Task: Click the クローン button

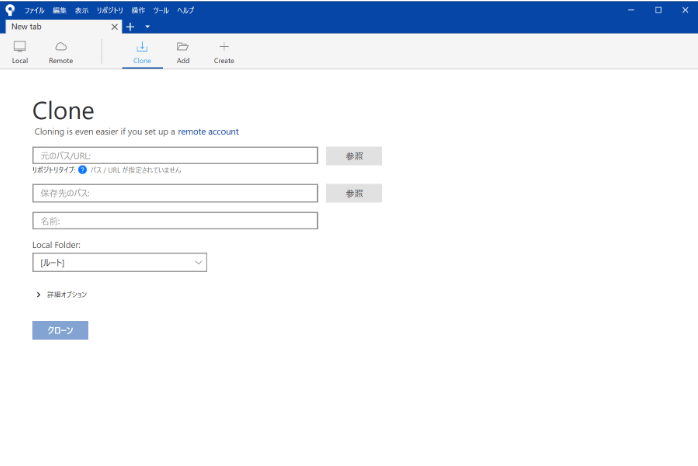Action: click(x=60, y=330)
